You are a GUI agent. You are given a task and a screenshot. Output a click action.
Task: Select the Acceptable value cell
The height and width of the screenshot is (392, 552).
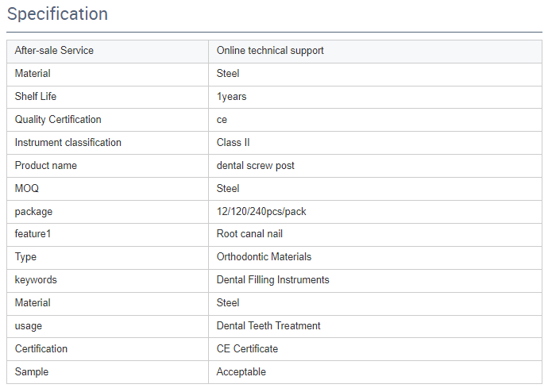(375, 372)
